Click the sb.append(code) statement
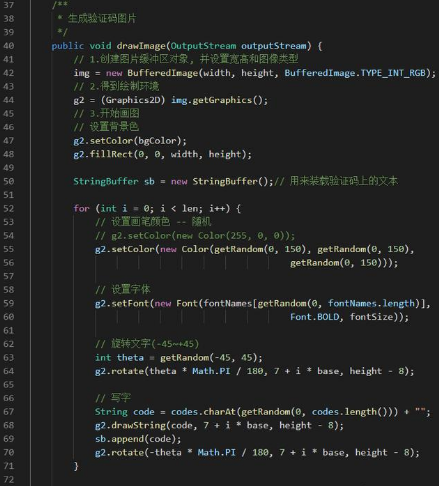The width and height of the screenshot is (439, 486). pyautogui.click(x=138, y=439)
